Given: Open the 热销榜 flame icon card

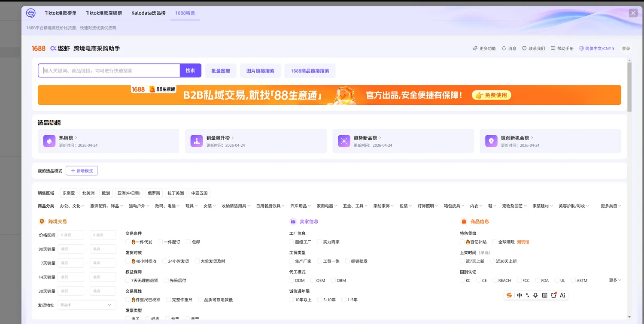Looking at the screenshot, I should coord(49,141).
